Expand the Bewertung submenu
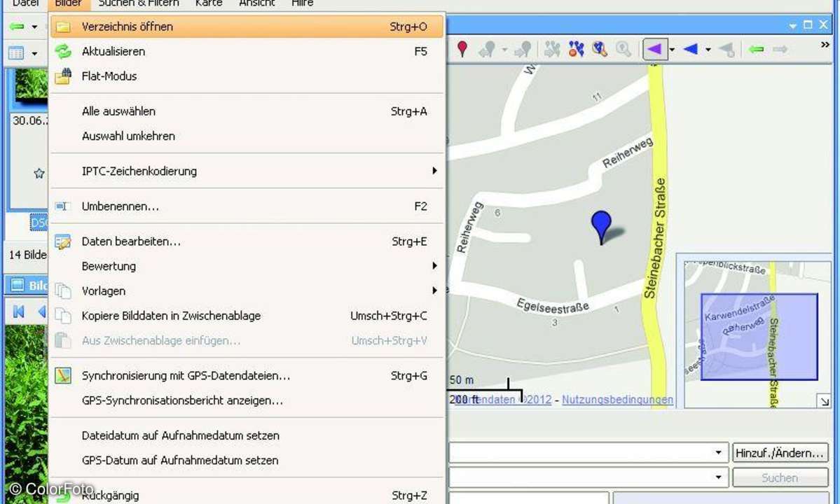The height and width of the screenshot is (504, 840). [x=434, y=266]
